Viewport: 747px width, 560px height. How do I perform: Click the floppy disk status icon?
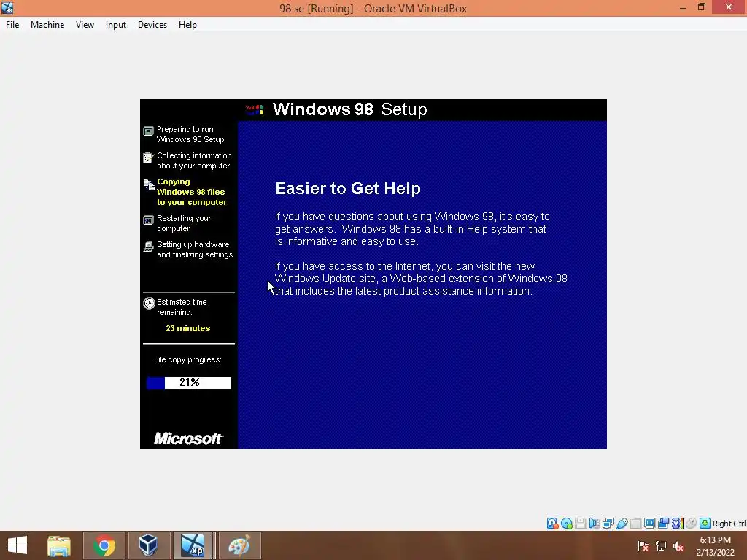pos(580,524)
